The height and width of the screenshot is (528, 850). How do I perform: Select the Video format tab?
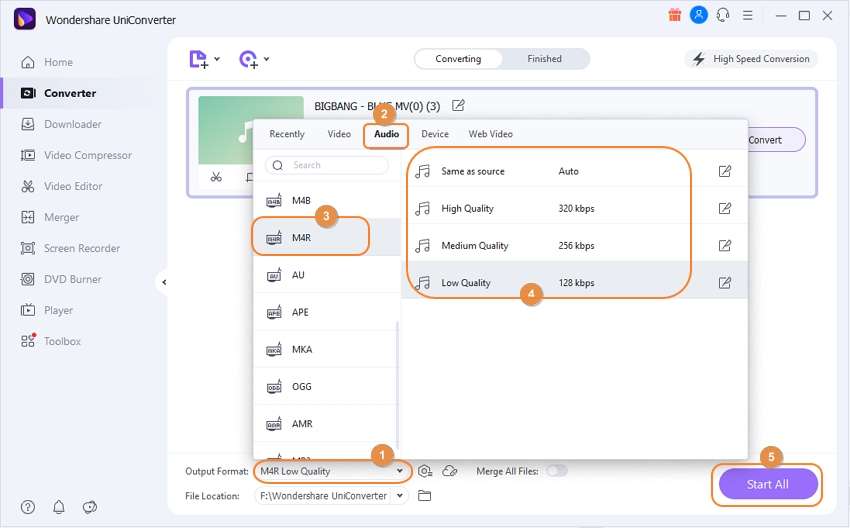click(339, 134)
